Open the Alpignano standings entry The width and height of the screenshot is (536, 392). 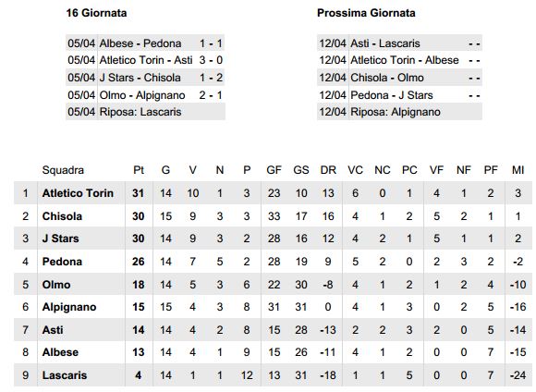69,307
